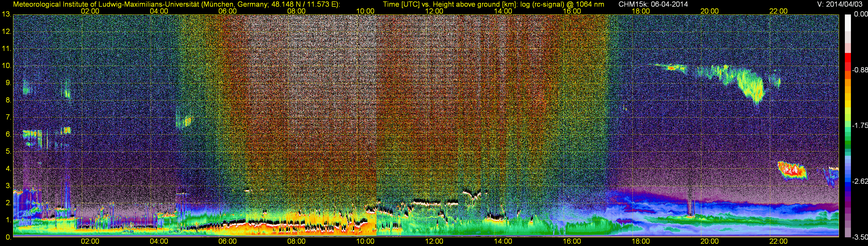Pick the white top segment of the color bar
The image size is (868, 246).
click(848, 23)
